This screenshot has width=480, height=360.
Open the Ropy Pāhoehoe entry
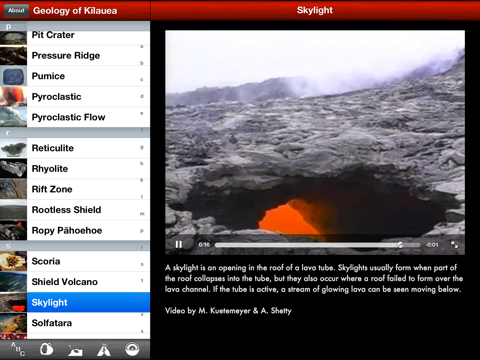click(x=75, y=230)
